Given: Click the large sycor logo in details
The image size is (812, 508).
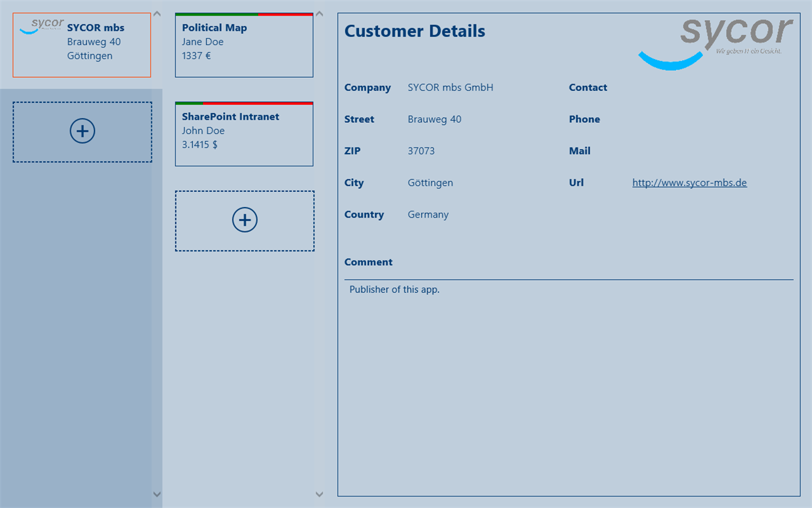Looking at the screenshot, I should tap(716, 43).
